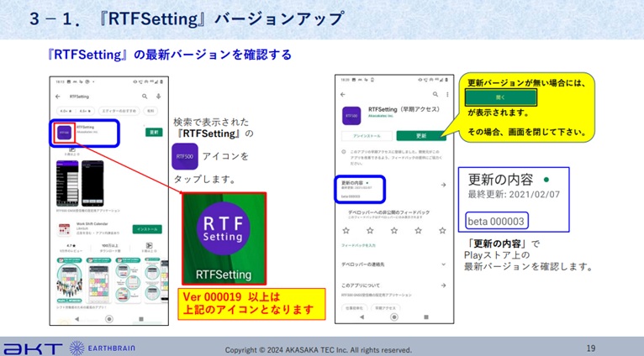The width and height of the screenshot is (644, 356).
Task: Tap Akasakatec Inc. developer link on app page
Action: tap(381, 116)
